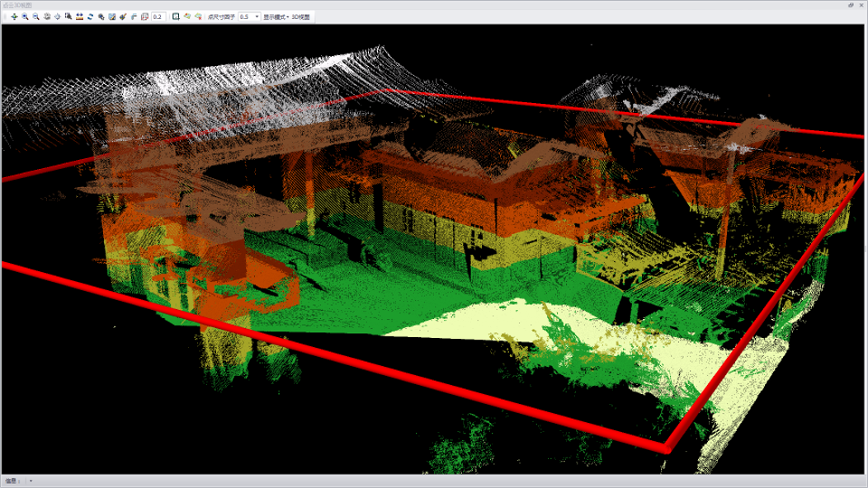
Task: Close the point cloud 3D view panel
Action: tap(861, 5)
